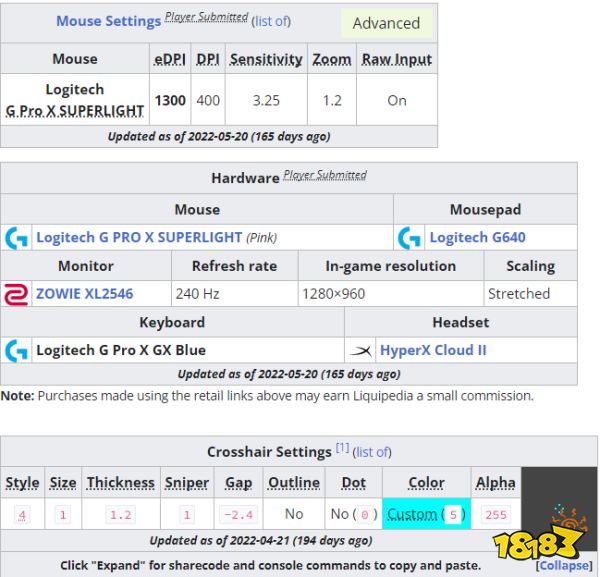Image resolution: width=600 pixels, height=577 pixels.
Task: Click the Raw Input column header
Action: 397,59
